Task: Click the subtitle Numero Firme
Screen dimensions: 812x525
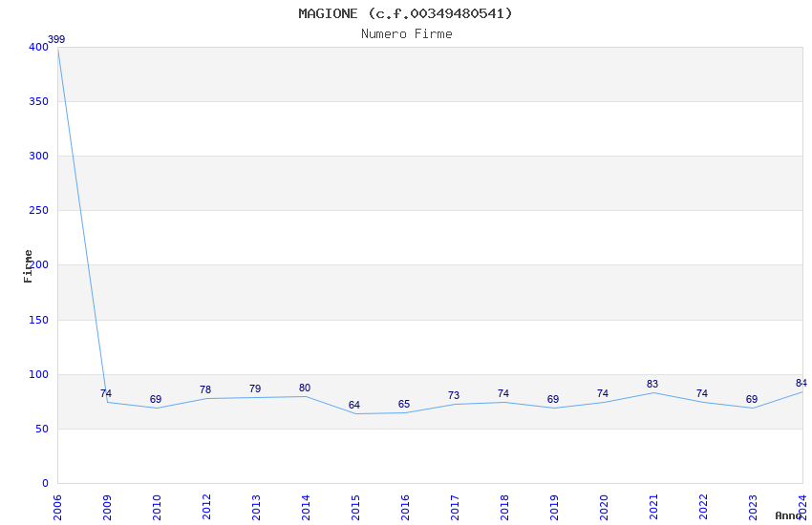Action: (407, 34)
